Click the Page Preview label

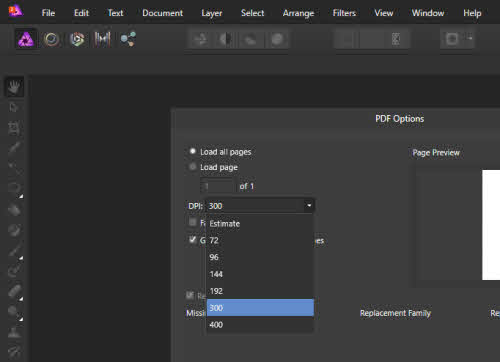[436, 153]
